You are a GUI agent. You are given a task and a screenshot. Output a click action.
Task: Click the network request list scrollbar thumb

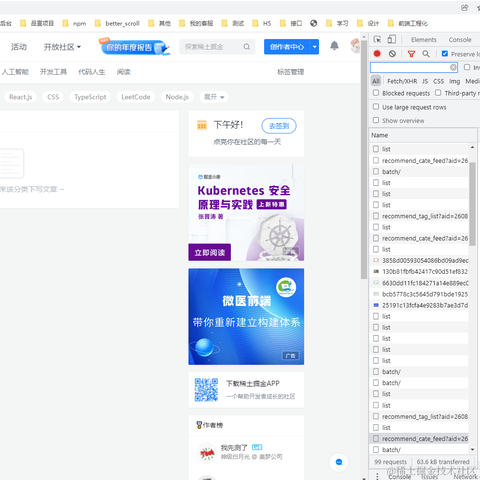pos(472,204)
